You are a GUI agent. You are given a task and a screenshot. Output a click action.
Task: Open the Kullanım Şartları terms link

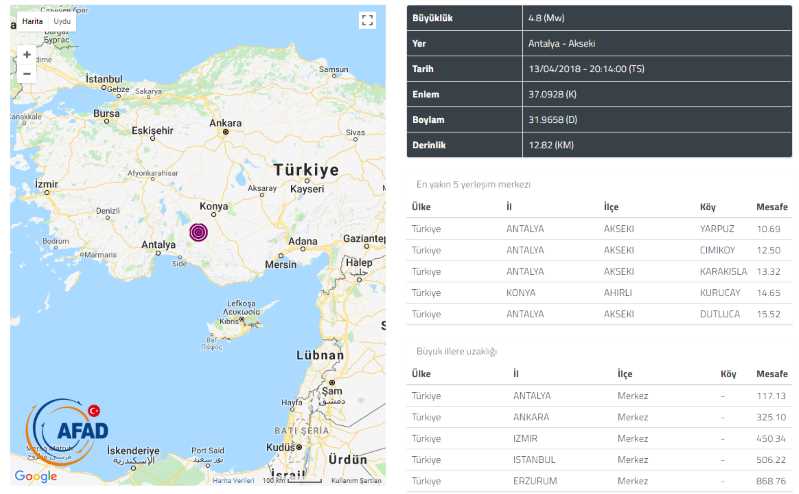(356, 481)
